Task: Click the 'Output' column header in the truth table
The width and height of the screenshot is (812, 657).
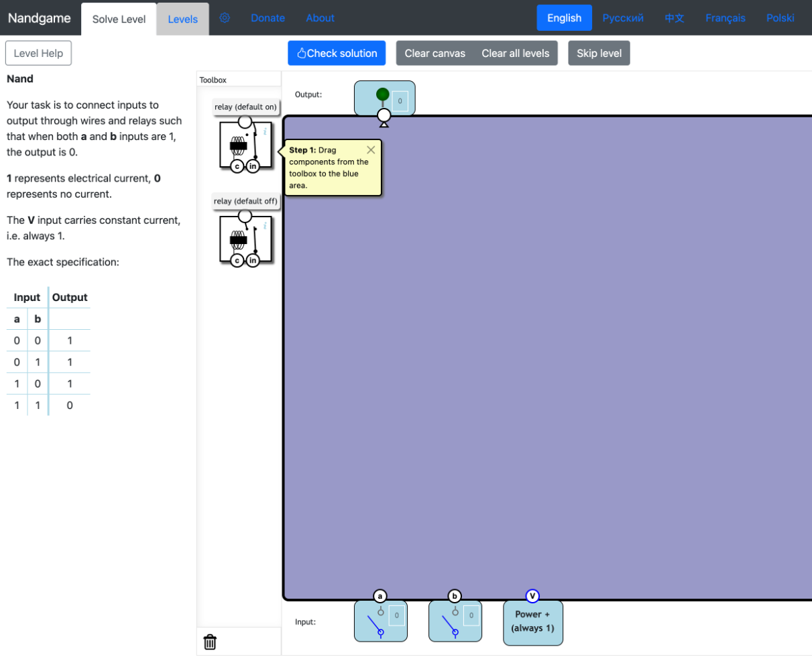Action: pyautogui.click(x=70, y=297)
